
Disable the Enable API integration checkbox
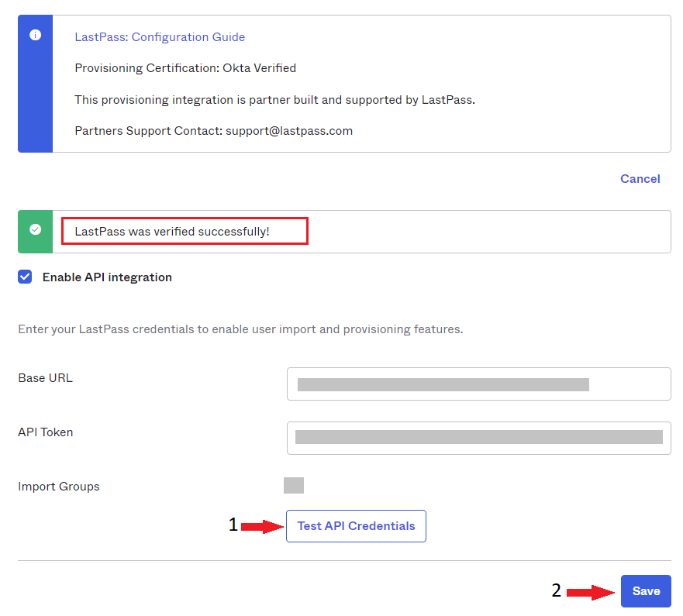pyautogui.click(x=26, y=276)
